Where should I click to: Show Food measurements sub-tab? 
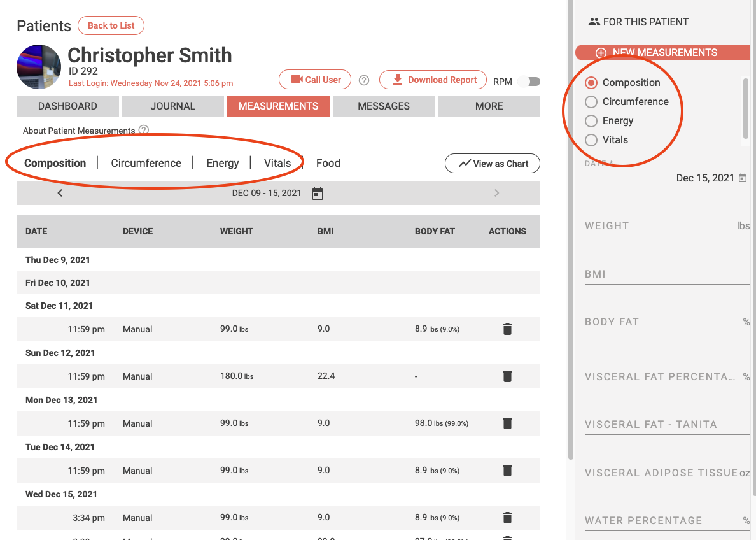328,163
